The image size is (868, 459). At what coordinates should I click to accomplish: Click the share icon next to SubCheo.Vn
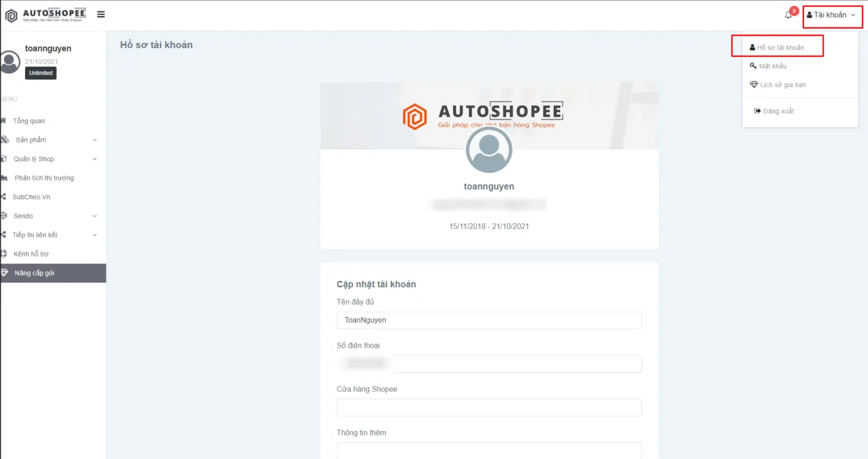(3, 197)
